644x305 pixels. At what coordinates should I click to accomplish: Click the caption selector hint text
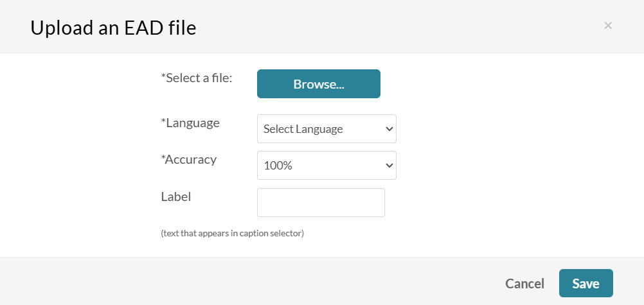point(232,233)
